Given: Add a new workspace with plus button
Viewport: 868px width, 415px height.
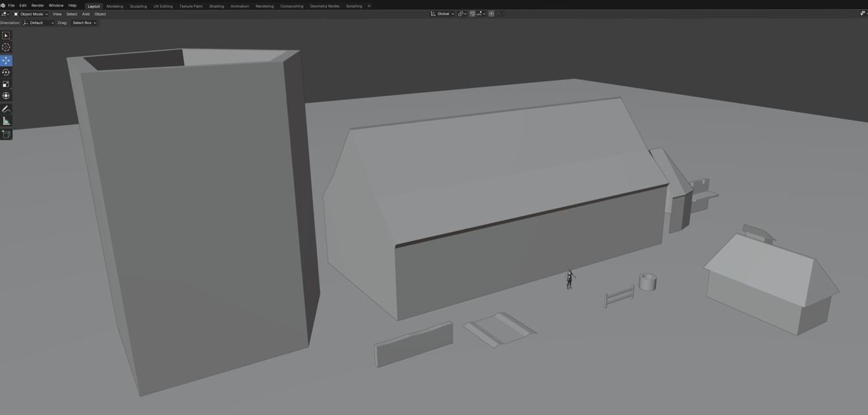Looking at the screenshot, I should click(x=369, y=6).
